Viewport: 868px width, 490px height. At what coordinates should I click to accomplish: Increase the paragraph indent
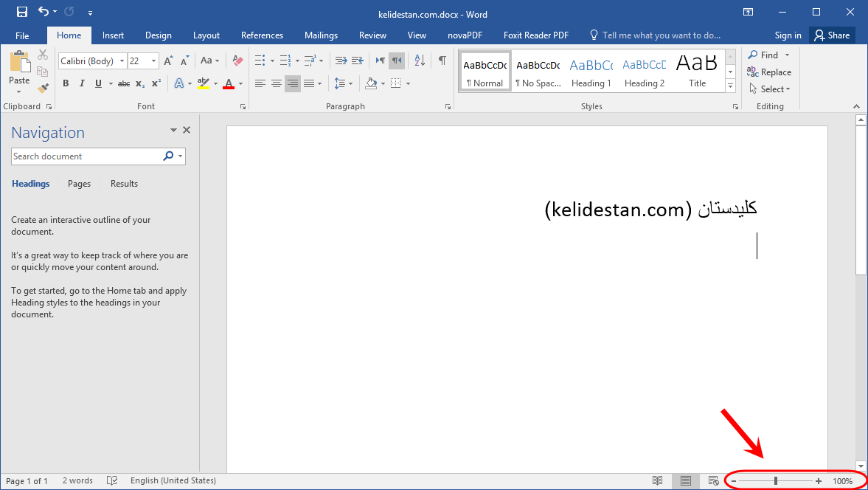358,61
